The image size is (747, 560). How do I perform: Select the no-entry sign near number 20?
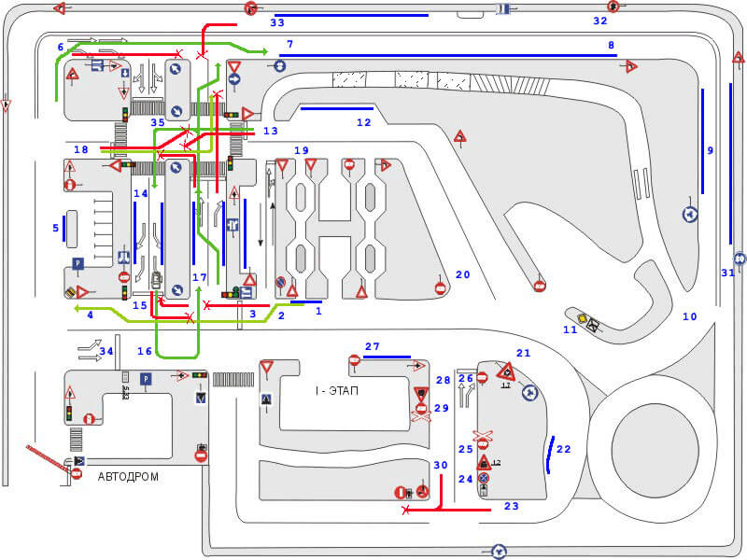click(440, 287)
